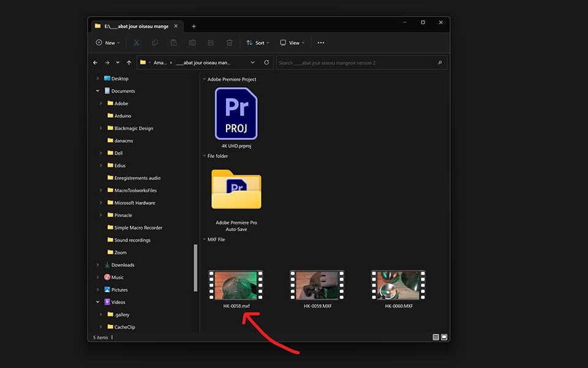
Task: Open the CacheClip folder
Action: [124, 327]
